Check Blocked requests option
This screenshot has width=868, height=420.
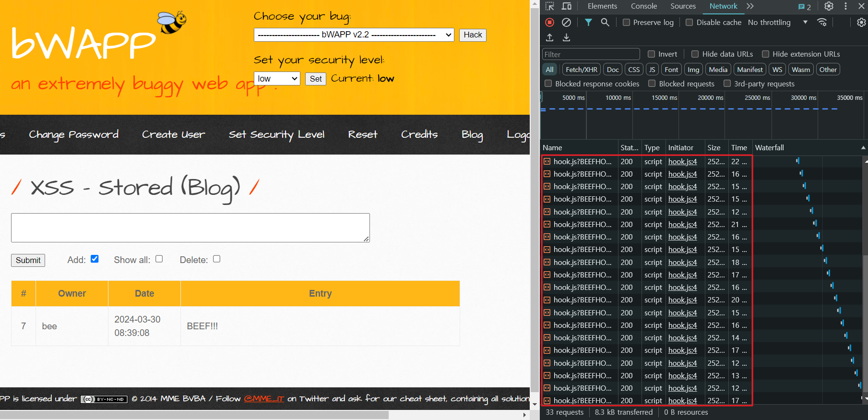pos(652,84)
